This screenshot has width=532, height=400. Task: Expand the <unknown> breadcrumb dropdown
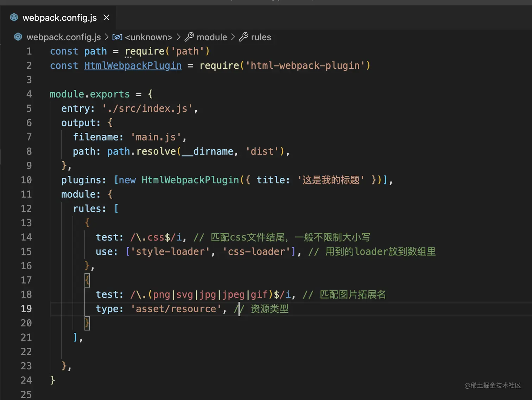click(x=148, y=37)
